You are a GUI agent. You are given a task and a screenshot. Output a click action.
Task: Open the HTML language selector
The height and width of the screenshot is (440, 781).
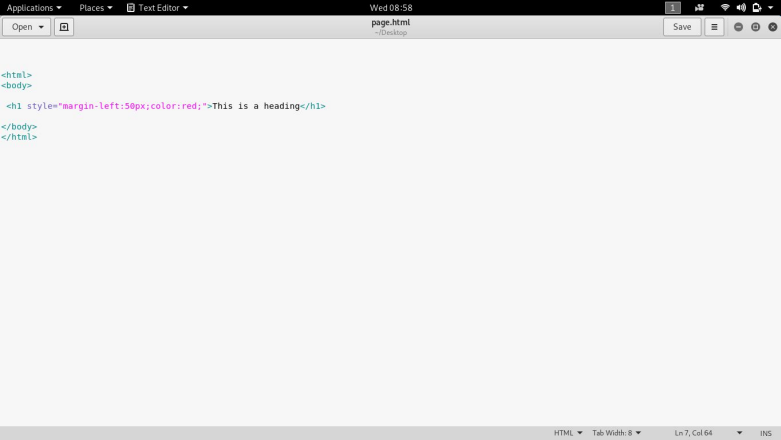568,433
